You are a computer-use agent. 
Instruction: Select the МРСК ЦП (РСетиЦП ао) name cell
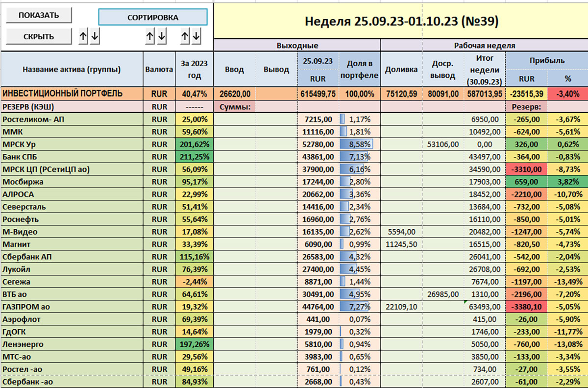(72, 169)
